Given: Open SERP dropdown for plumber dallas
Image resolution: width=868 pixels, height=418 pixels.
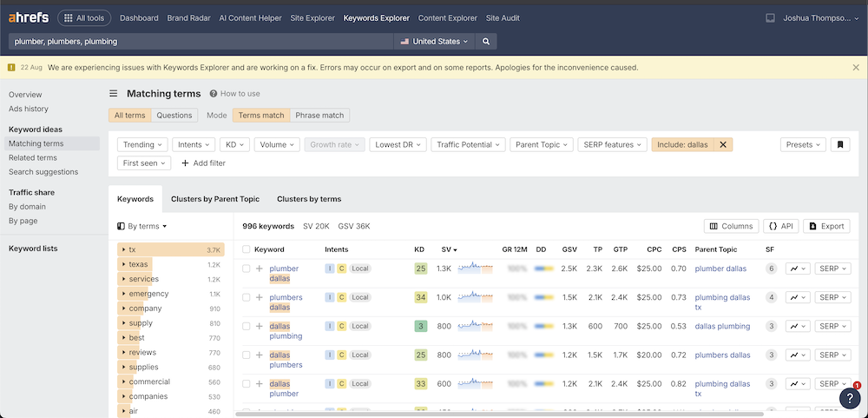Looking at the screenshot, I should (832, 269).
